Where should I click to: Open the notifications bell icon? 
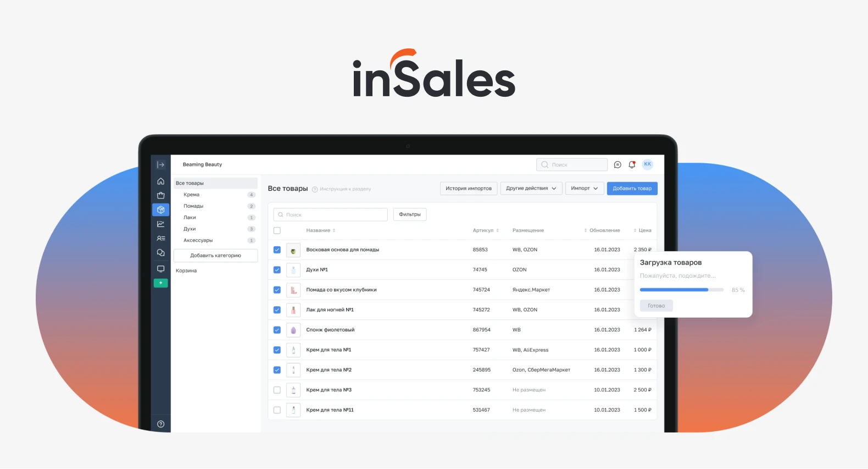pyautogui.click(x=632, y=164)
